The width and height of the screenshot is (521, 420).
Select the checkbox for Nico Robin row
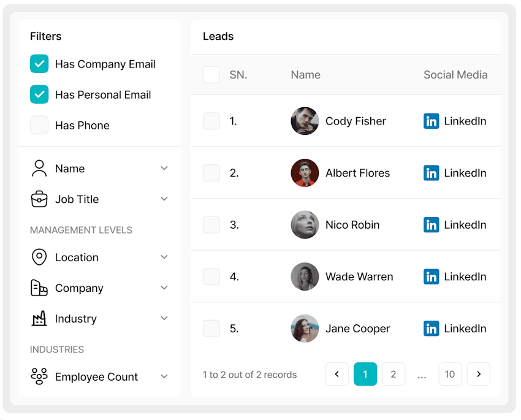pyautogui.click(x=211, y=225)
